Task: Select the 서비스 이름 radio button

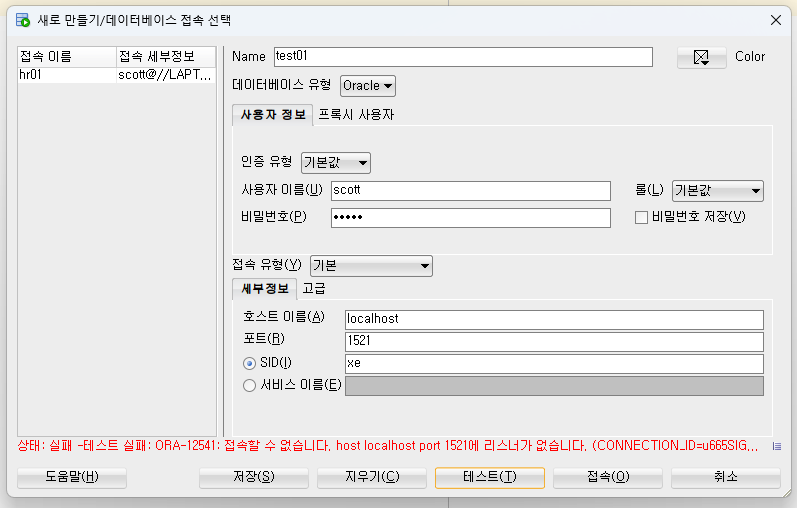Action: click(249, 385)
